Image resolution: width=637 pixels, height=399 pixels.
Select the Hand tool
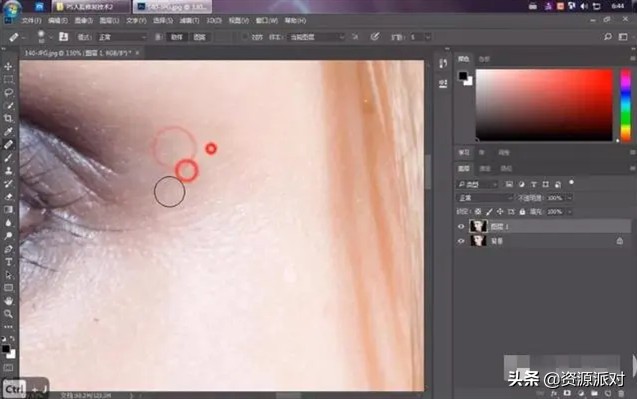pyautogui.click(x=8, y=301)
